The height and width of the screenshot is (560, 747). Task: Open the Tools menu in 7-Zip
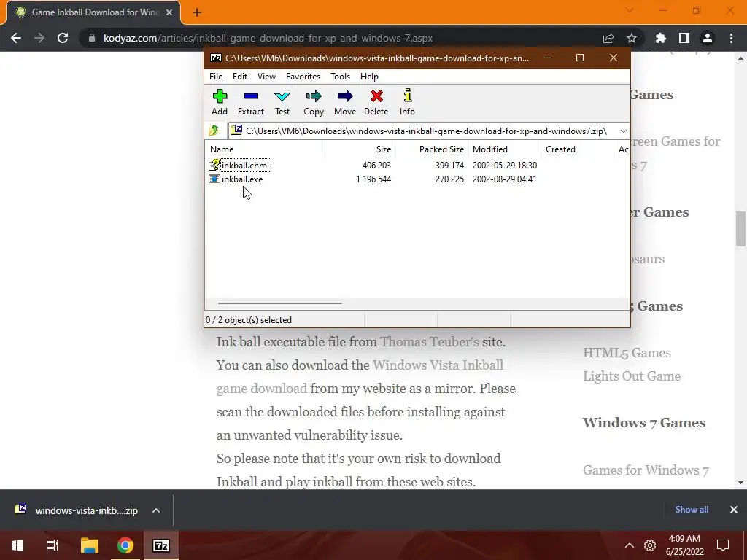pyautogui.click(x=340, y=76)
